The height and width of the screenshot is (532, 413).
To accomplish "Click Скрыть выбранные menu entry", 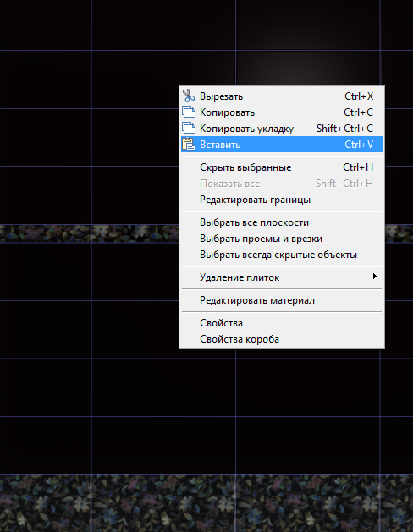I will pos(282,167).
